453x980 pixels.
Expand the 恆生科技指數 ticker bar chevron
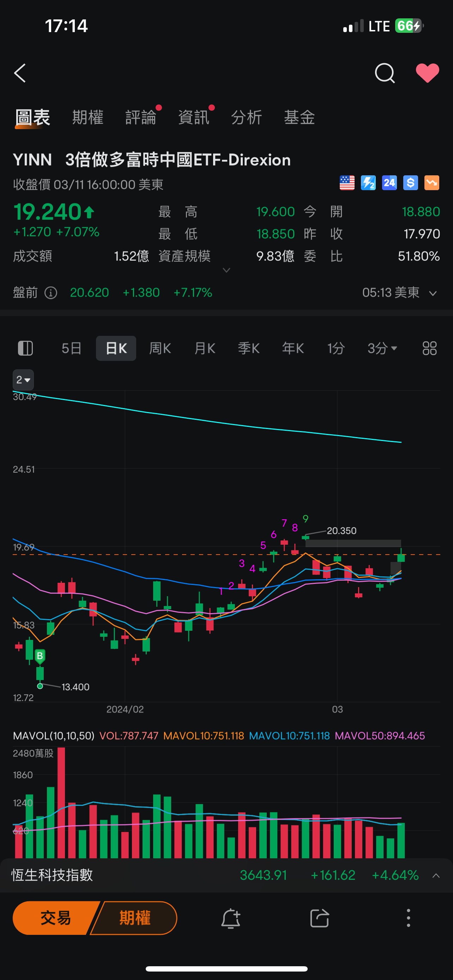tap(436, 876)
